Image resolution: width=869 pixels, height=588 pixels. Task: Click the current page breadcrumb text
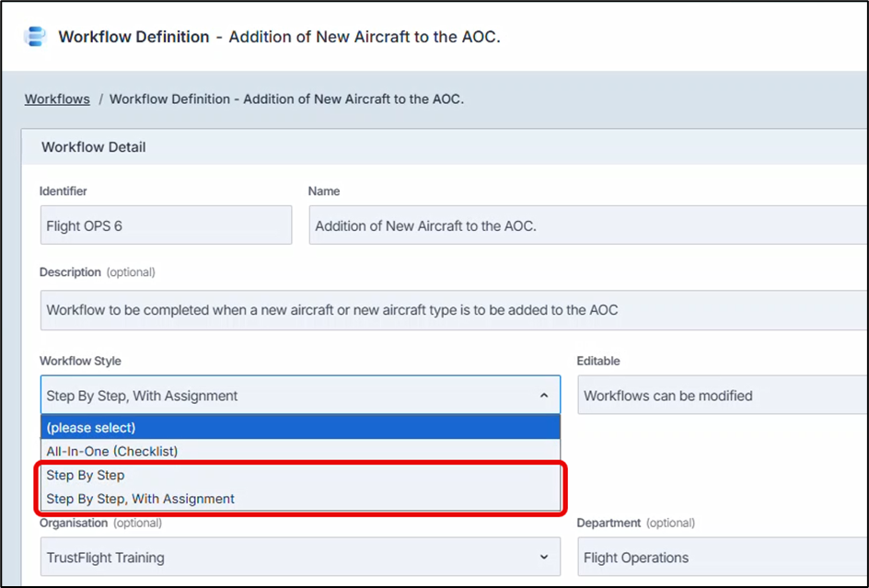[x=286, y=98]
